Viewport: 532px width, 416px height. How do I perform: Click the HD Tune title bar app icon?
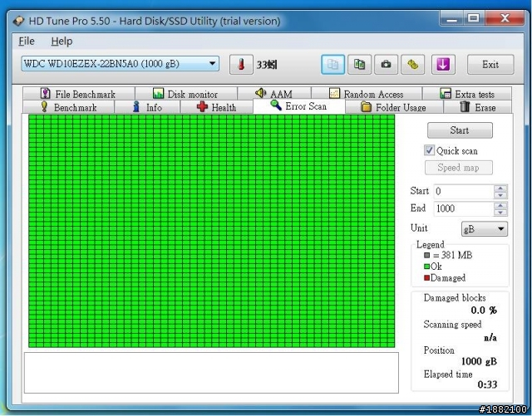(19, 21)
